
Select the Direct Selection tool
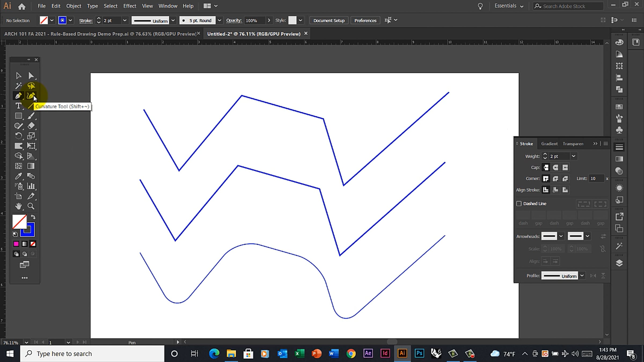(x=31, y=76)
